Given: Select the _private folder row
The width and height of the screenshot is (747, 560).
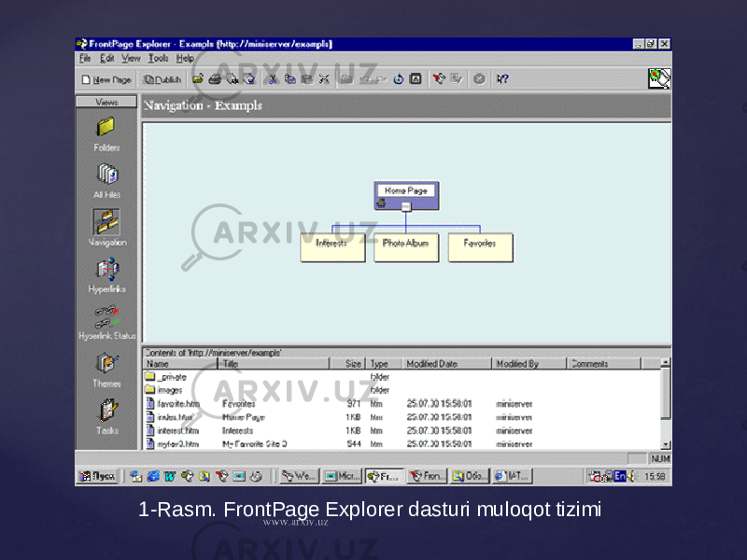Looking at the screenshot, I should [402, 377].
